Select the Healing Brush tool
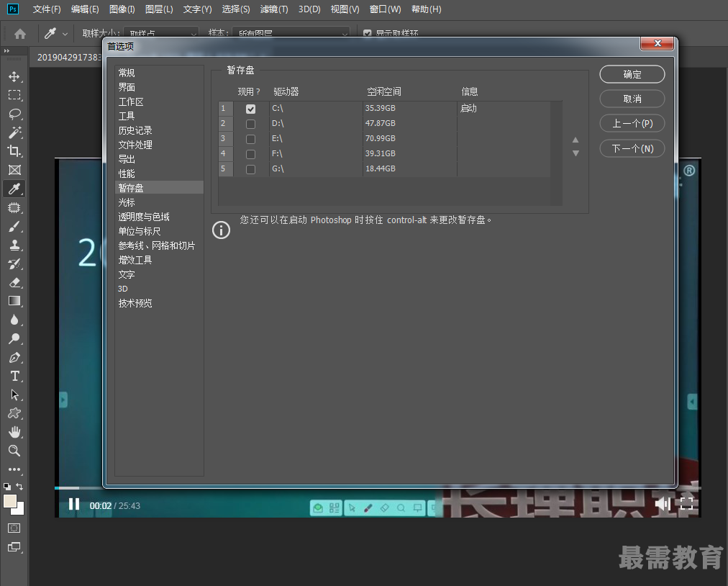This screenshot has width=728, height=586. [14, 208]
